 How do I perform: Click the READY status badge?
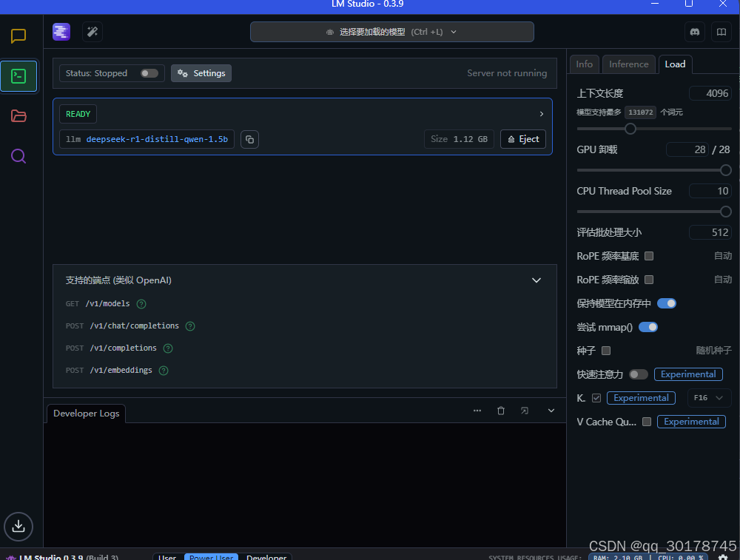[78, 114]
